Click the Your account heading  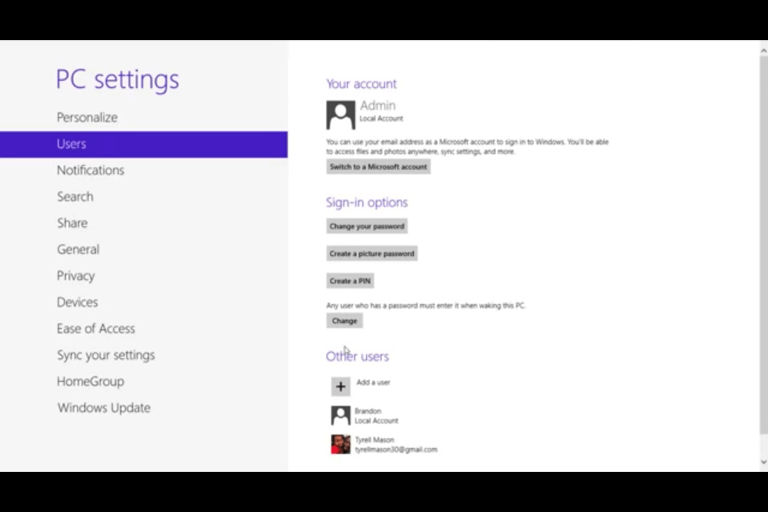(x=361, y=84)
